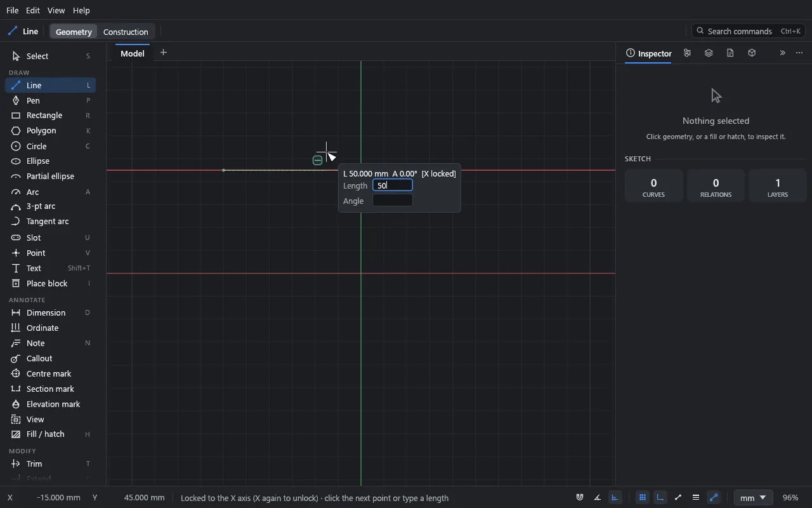Select the Pen tool
Screen dimensions: 812x508
tap(51, 100)
